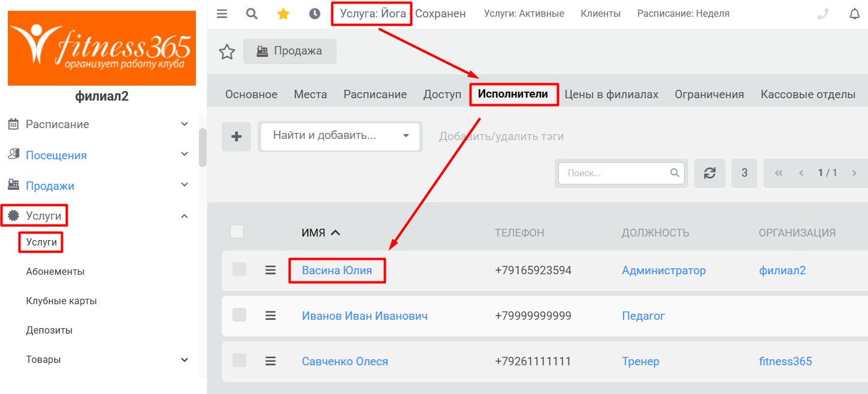Open history clock icon
Viewport: 868px width, 394px height.
[x=314, y=14]
